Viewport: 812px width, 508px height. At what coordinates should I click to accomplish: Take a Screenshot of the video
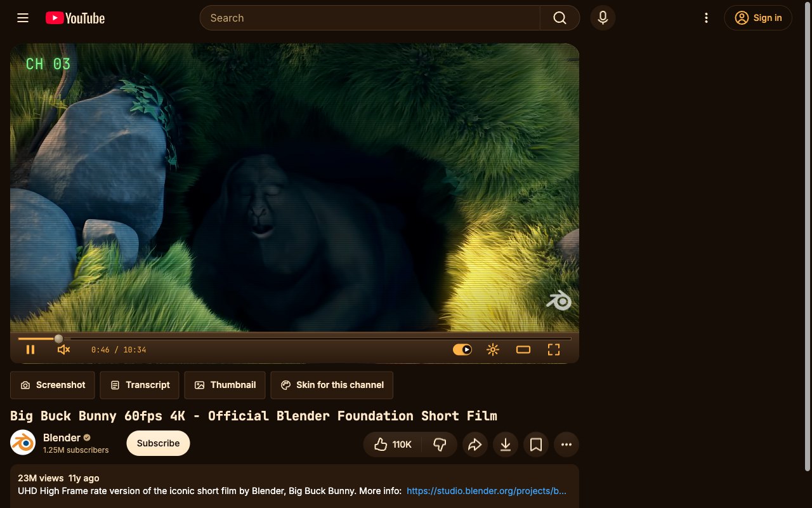point(53,385)
